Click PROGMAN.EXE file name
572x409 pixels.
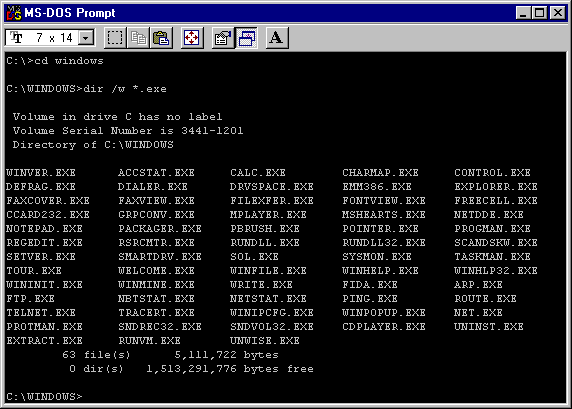[492, 229]
